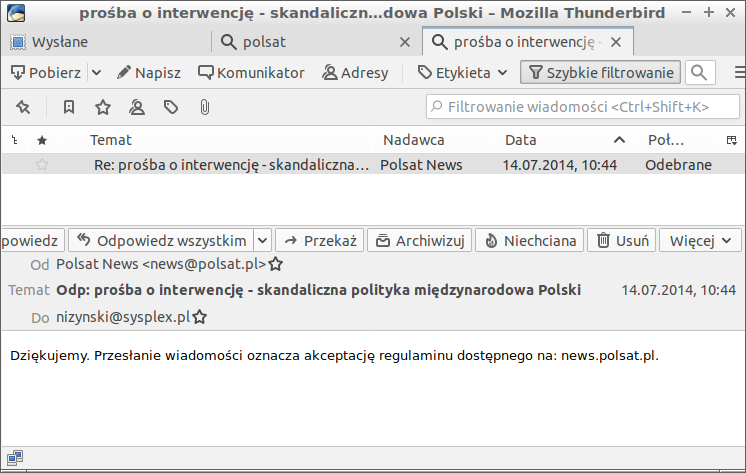746x473 pixels.
Task: Open the Pobierz dropdown arrow
Action: pos(96,73)
